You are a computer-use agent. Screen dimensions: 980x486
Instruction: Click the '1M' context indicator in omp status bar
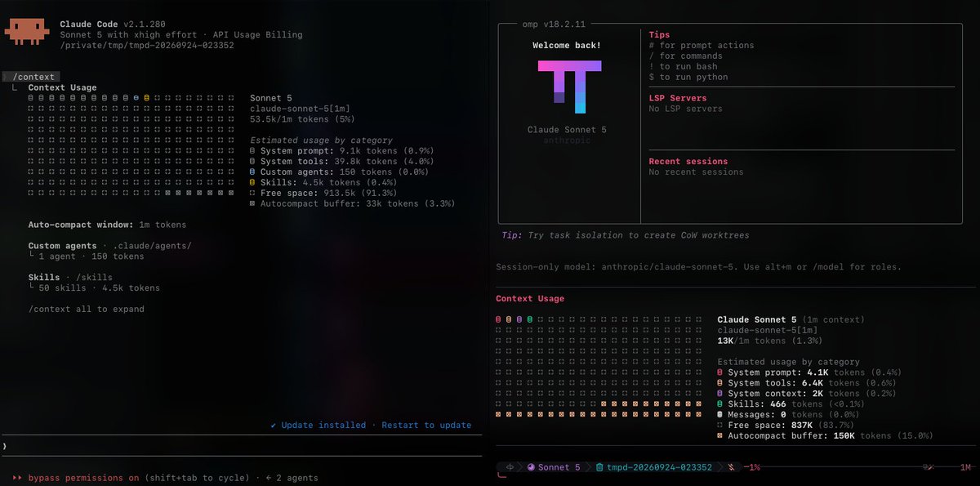965,468
